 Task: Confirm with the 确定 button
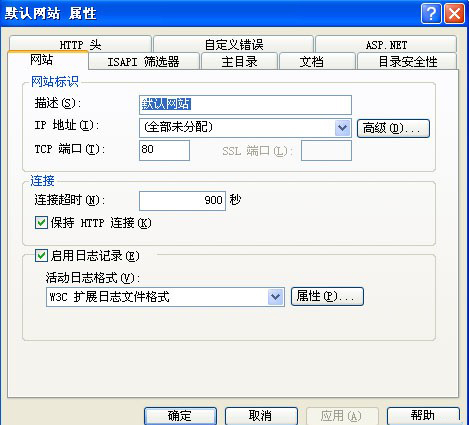(180, 416)
